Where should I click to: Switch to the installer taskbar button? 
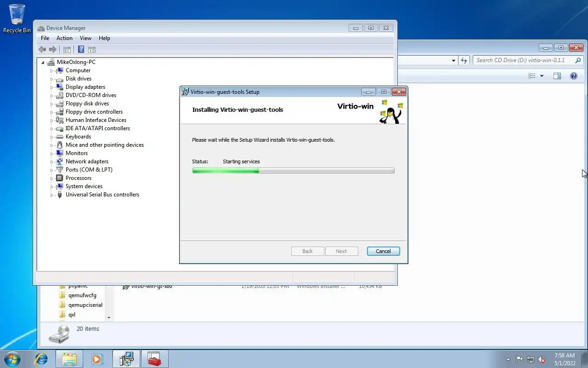click(x=126, y=359)
